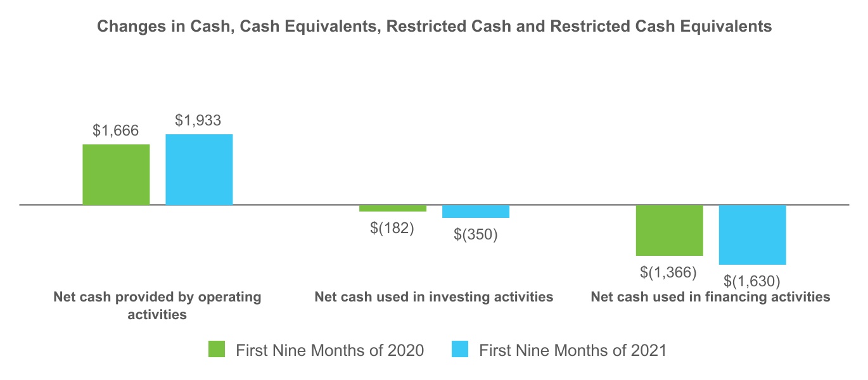Click the green financing activities bar

(670, 230)
